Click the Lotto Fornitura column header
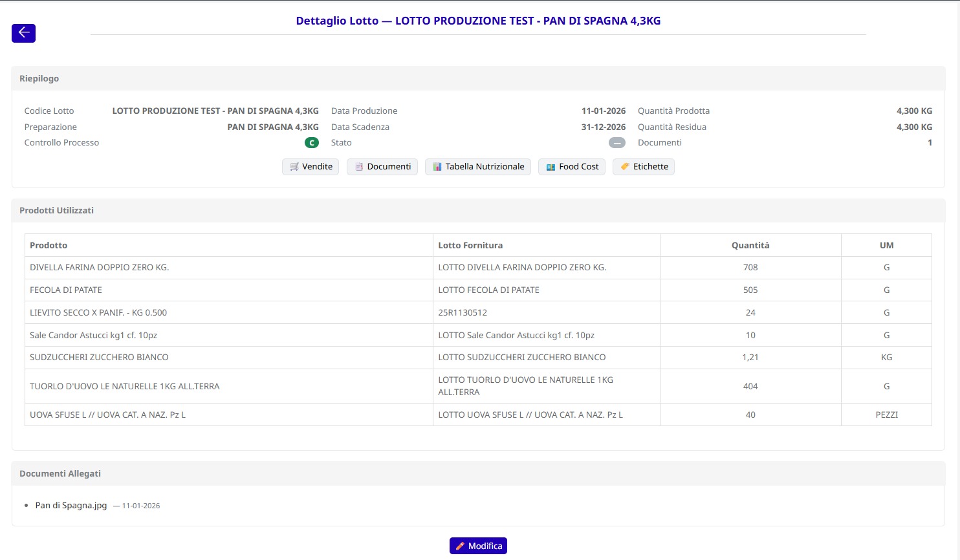Screen dimensions: 960x560 [470, 246]
